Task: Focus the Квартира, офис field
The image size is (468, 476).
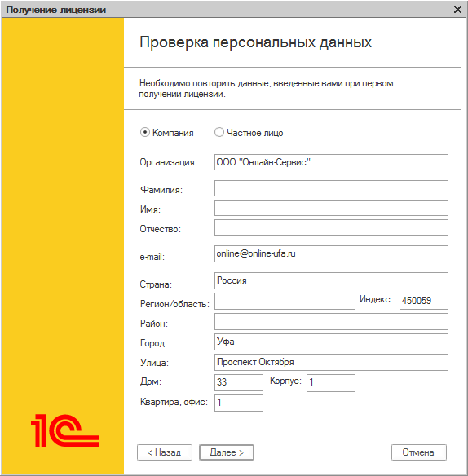Action: click(x=239, y=403)
